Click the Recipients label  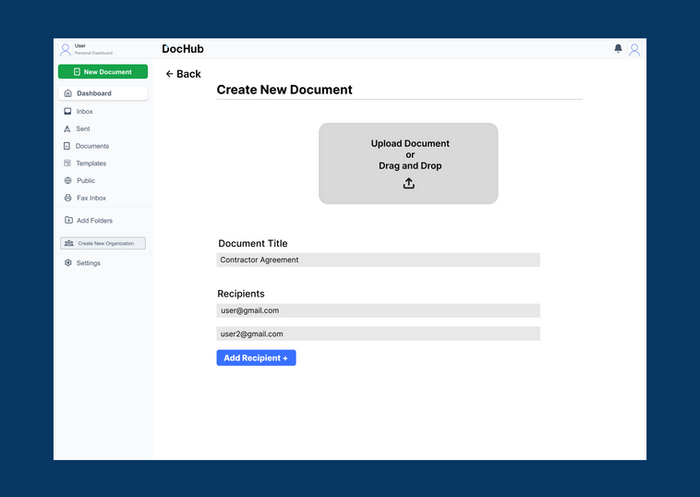pos(241,294)
